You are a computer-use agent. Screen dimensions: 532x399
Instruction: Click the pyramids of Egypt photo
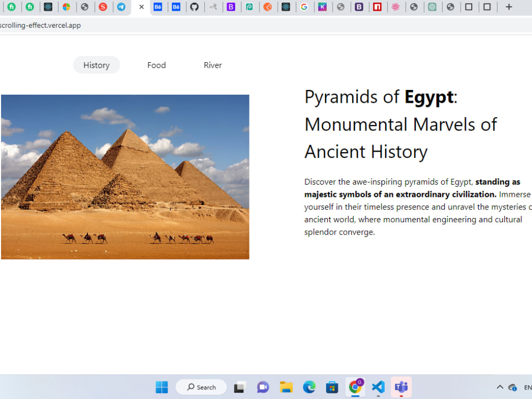click(125, 177)
